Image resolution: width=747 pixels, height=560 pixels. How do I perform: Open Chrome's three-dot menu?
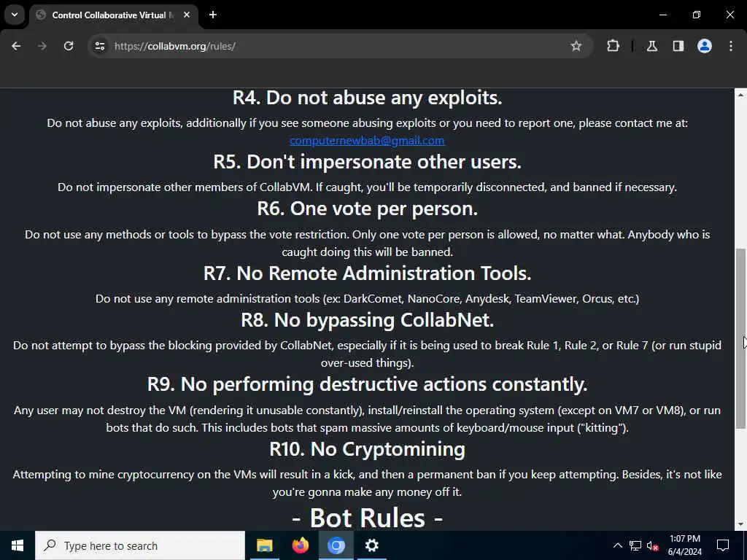click(x=731, y=46)
